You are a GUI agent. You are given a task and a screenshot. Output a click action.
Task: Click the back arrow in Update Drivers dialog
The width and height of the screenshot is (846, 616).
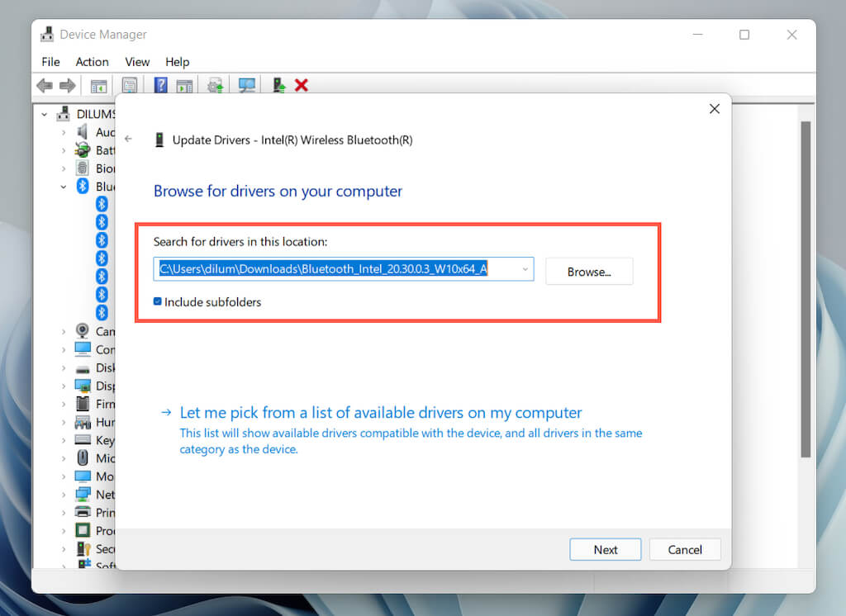(128, 139)
